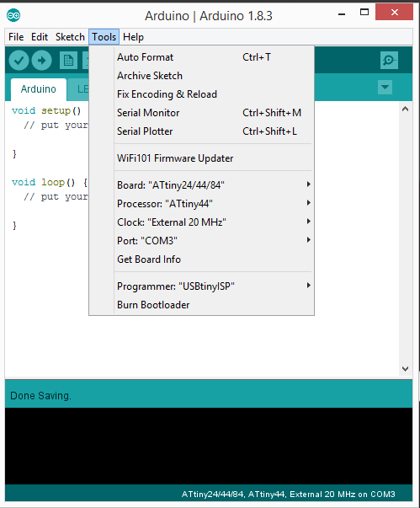420x508 pixels.
Task: Click the Arduino logo in title bar
Action: click(13, 15)
